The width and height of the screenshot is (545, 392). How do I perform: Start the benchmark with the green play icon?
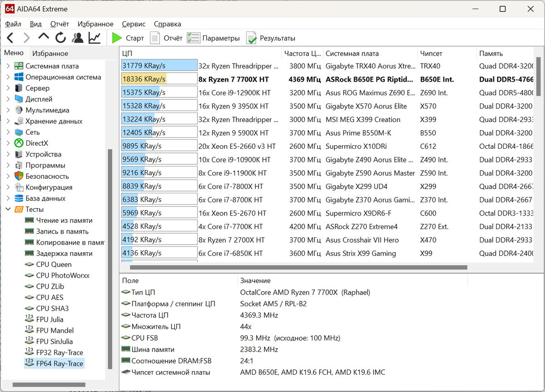tap(117, 38)
